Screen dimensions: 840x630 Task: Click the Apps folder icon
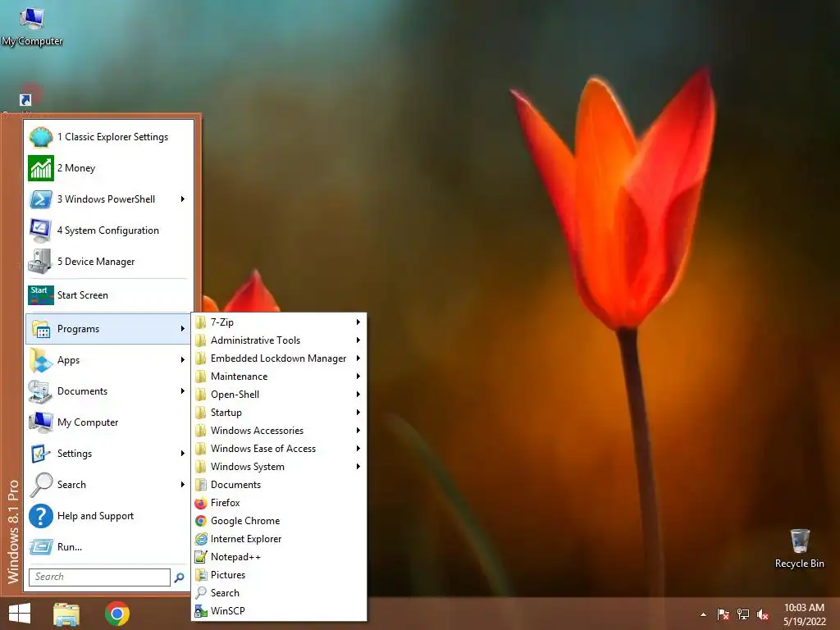click(41, 360)
